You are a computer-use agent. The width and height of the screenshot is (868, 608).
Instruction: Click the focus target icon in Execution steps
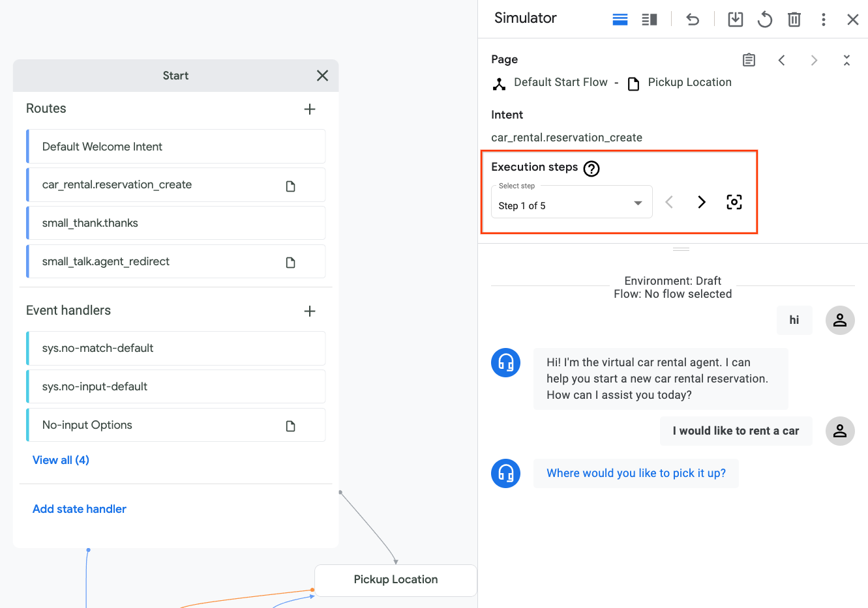tap(734, 202)
